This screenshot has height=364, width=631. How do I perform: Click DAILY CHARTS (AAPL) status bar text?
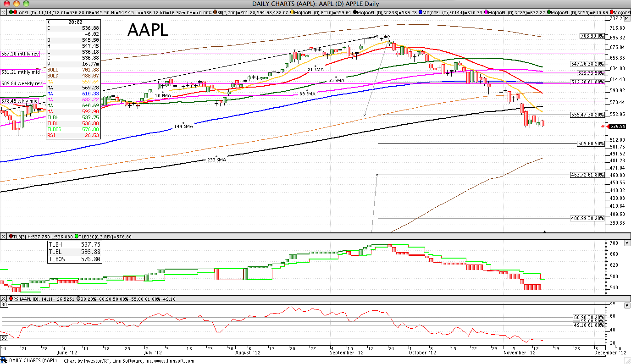click(x=33, y=361)
